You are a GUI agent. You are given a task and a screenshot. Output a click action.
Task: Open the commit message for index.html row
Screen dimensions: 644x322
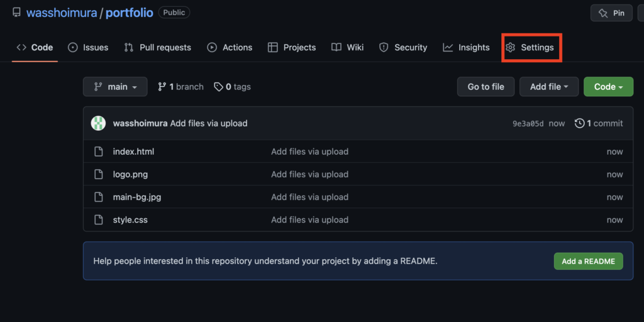309,152
